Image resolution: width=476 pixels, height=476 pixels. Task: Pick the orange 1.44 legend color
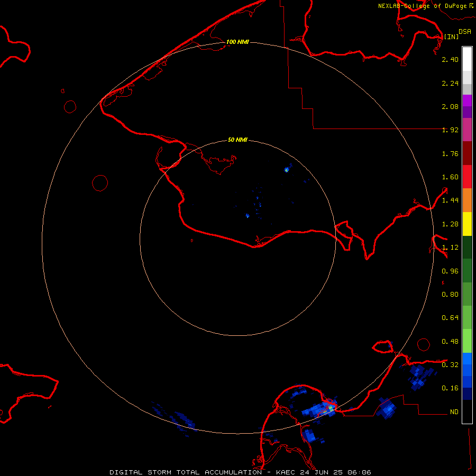[x=467, y=200]
